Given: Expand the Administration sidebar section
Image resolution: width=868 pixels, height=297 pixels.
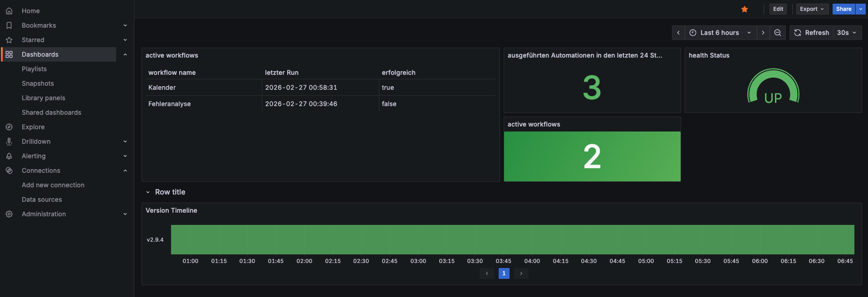Looking at the screenshot, I should (x=125, y=214).
